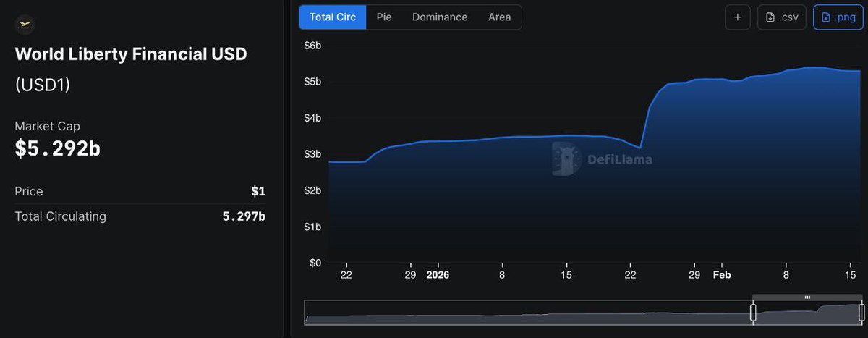This screenshot has width=868, height=338.
Task: Click the World Liberty Financial logo icon
Action: coord(25,25)
